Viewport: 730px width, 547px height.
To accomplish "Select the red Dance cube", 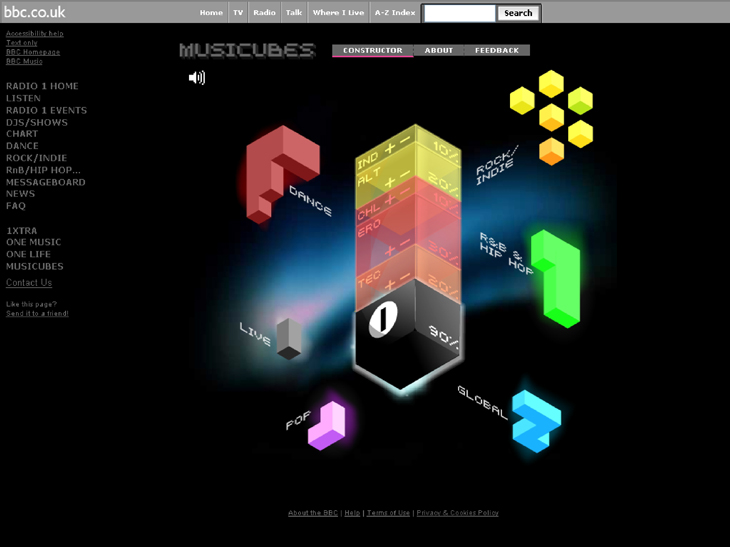I will 283,174.
